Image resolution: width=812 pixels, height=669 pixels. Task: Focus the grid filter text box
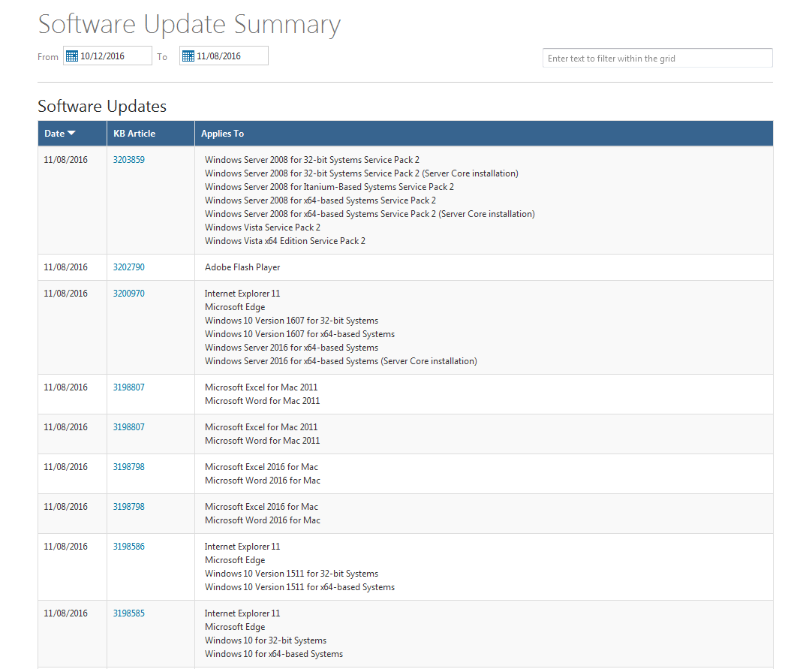pyautogui.click(x=657, y=58)
